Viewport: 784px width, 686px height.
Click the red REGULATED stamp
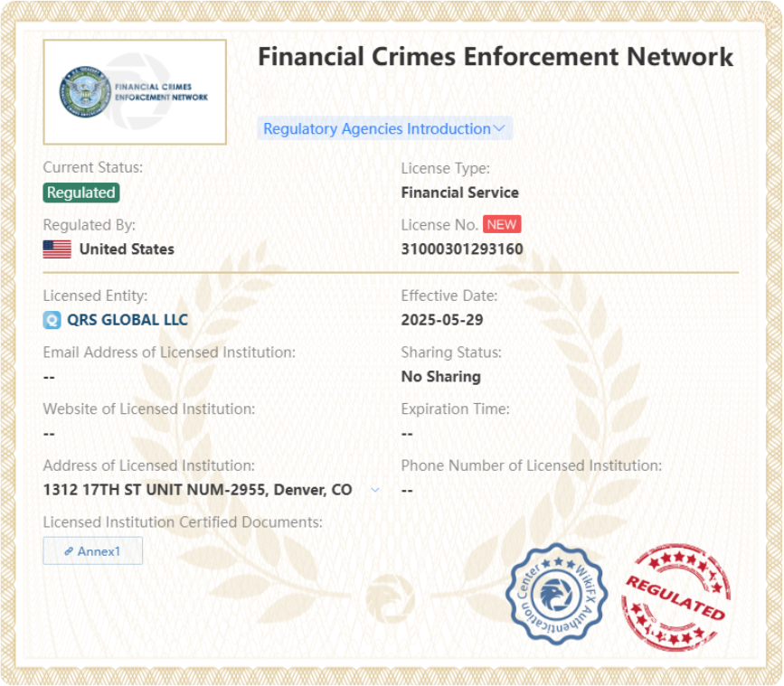coord(675,597)
